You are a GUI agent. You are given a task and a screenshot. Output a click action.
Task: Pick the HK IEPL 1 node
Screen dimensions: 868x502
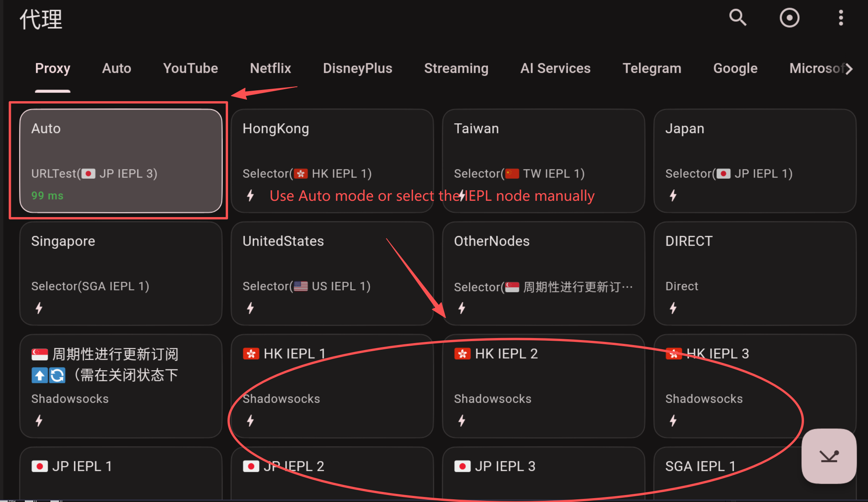click(332, 386)
